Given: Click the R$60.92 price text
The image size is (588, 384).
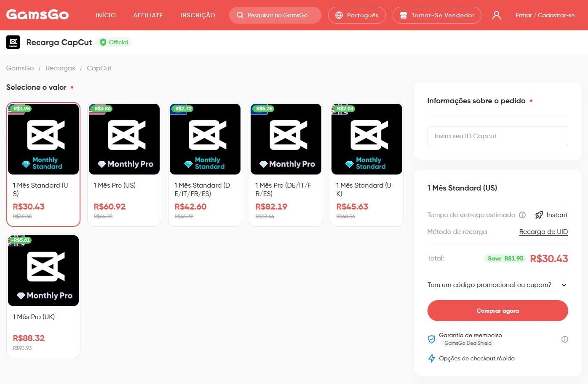Looking at the screenshot, I should point(110,207).
